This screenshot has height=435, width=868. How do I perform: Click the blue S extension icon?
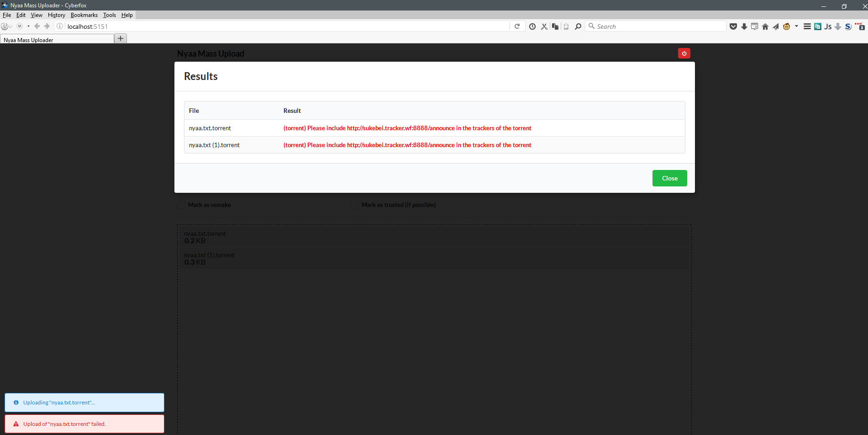[x=848, y=27]
